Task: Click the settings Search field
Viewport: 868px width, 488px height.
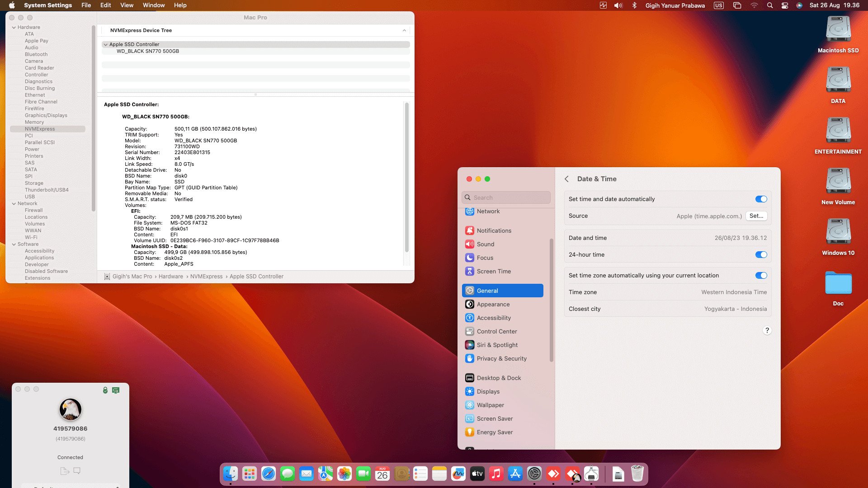Action: tap(506, 197)
